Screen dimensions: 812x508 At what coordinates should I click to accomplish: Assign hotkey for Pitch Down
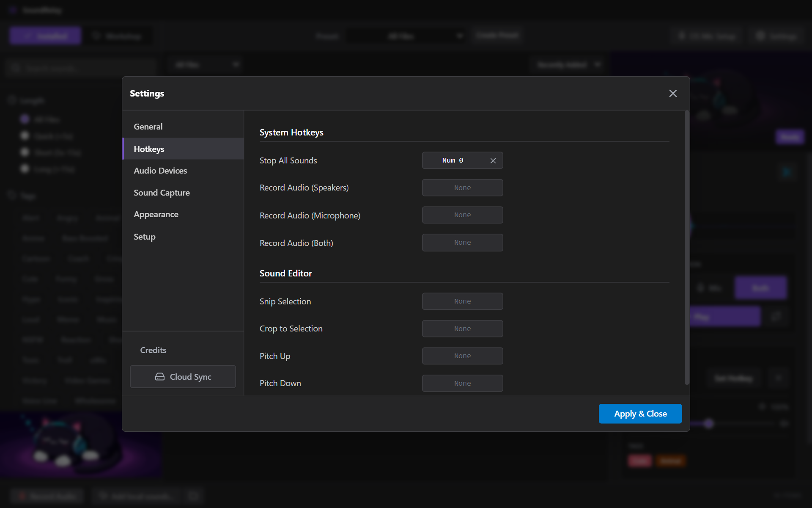tap(462, 383)
